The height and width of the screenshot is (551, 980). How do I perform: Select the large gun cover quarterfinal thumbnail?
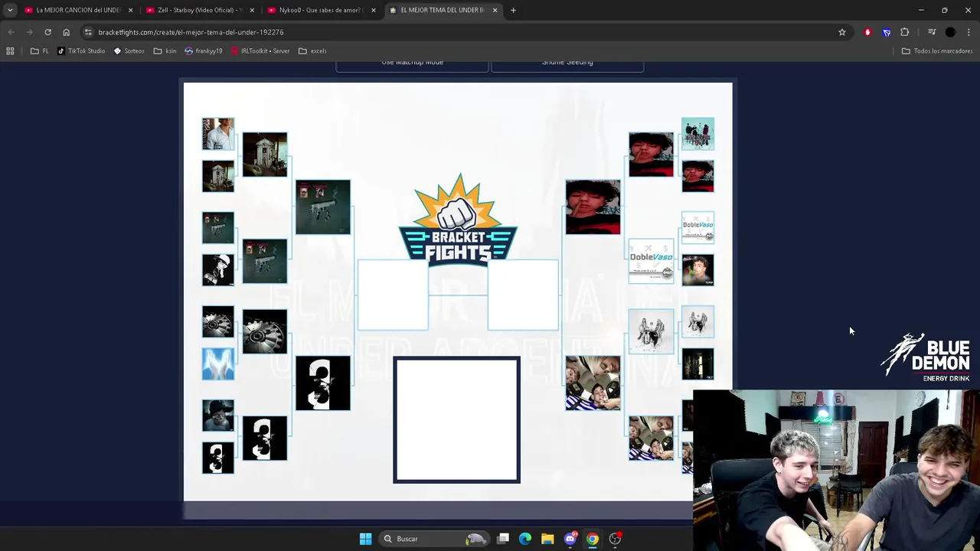coord(323,207)
